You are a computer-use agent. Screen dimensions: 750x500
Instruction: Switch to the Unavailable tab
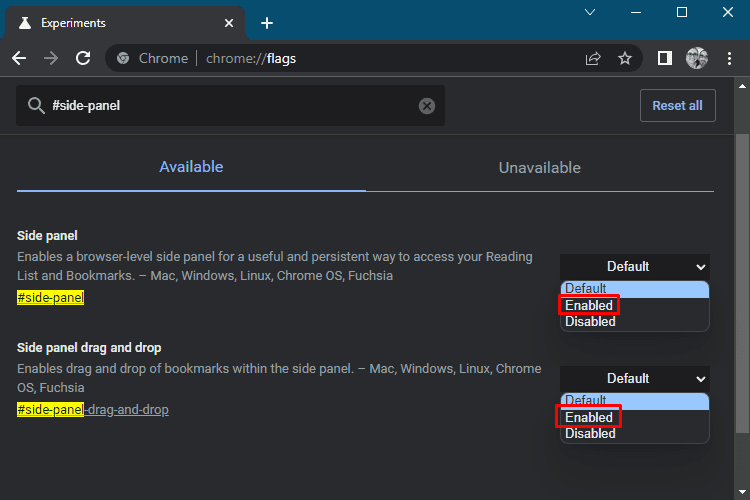540,168
